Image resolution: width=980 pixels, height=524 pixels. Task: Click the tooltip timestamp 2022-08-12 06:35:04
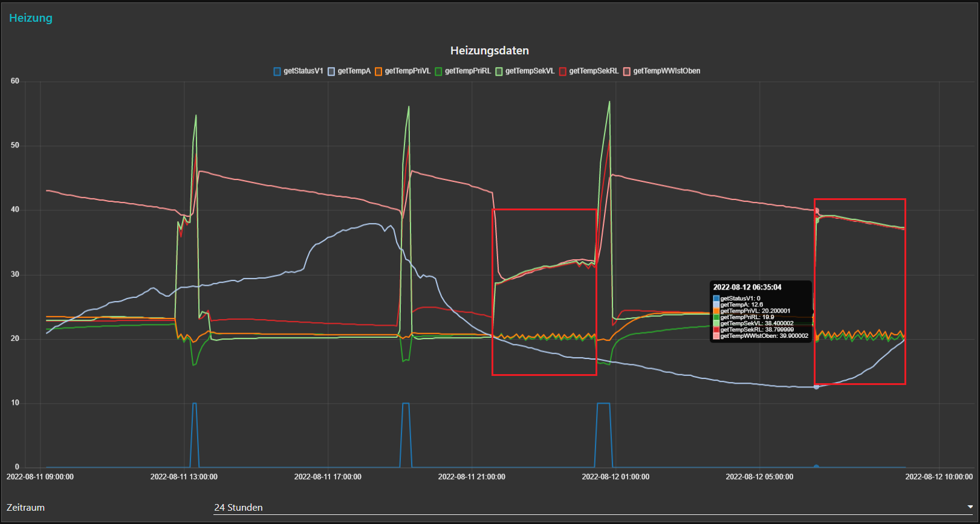747,287
